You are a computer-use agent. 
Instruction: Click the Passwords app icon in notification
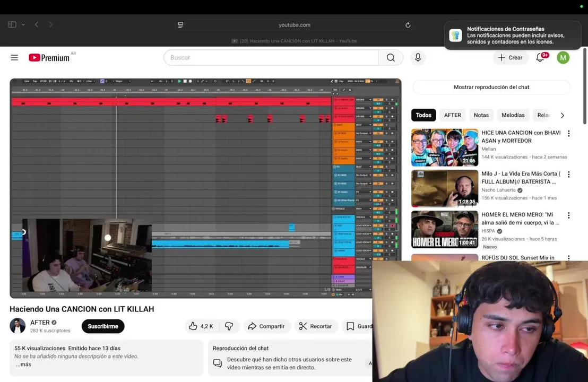click(456, 35)
